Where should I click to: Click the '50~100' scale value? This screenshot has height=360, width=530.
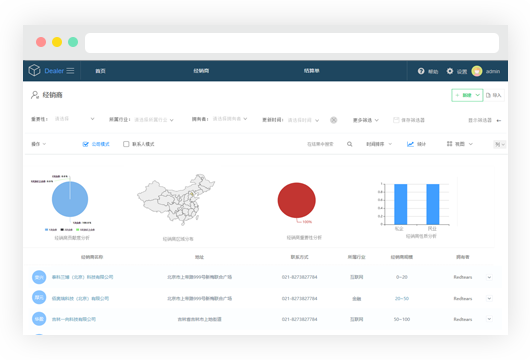[402, 319]
